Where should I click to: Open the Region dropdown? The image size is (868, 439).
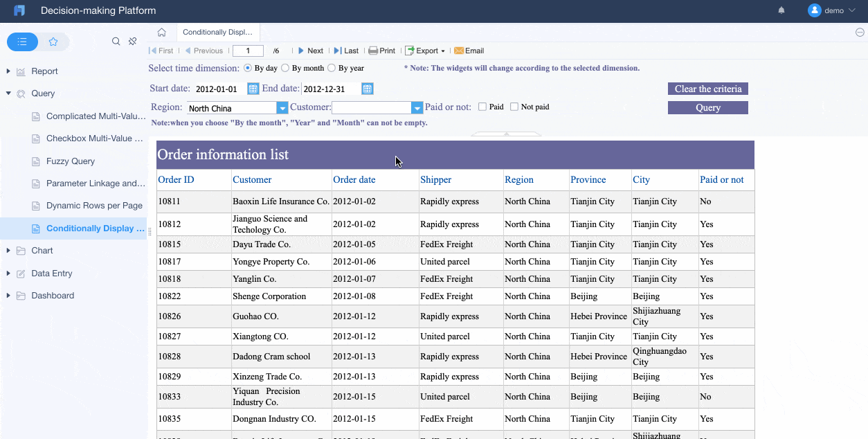(282, 108)
